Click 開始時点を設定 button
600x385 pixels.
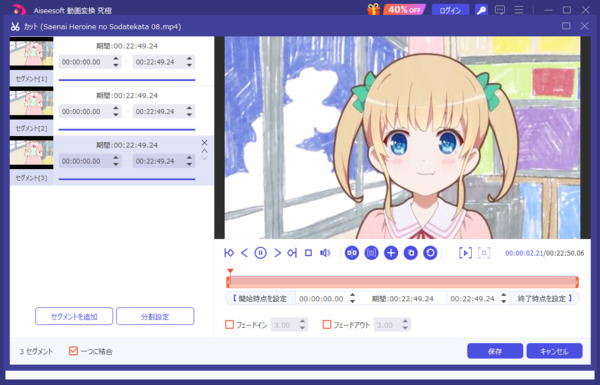click(260, 299)
